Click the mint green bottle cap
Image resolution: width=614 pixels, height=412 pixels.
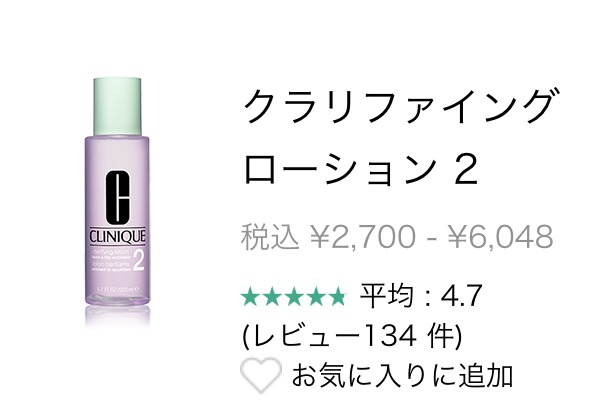117,107
